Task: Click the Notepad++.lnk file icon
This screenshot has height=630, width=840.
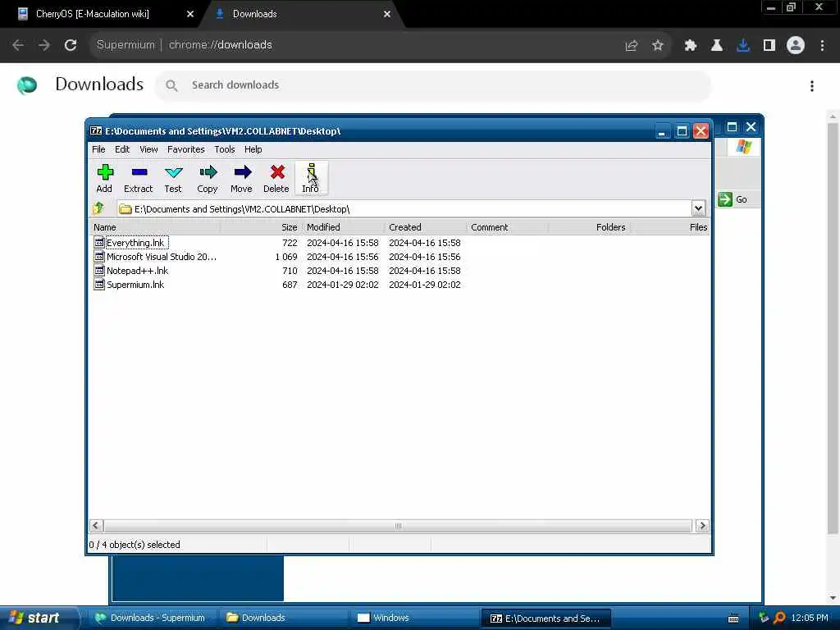Action: [x=99, y=270]
